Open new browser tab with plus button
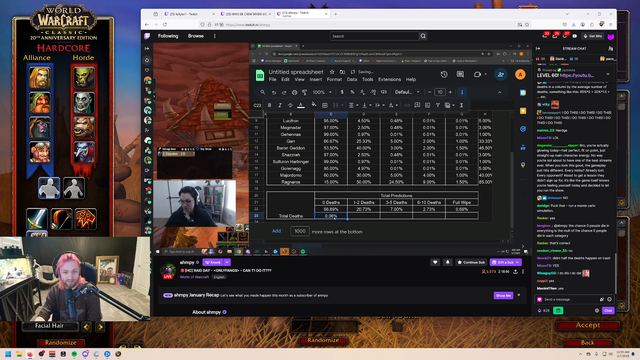Screen dimensions: 640x360 pos(336,14)
